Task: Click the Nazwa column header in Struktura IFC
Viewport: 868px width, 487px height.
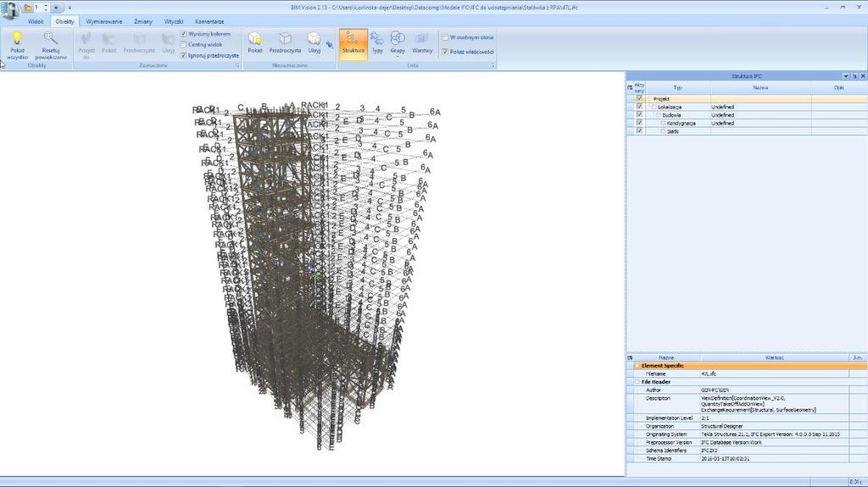Action: (x=760, y=87)
